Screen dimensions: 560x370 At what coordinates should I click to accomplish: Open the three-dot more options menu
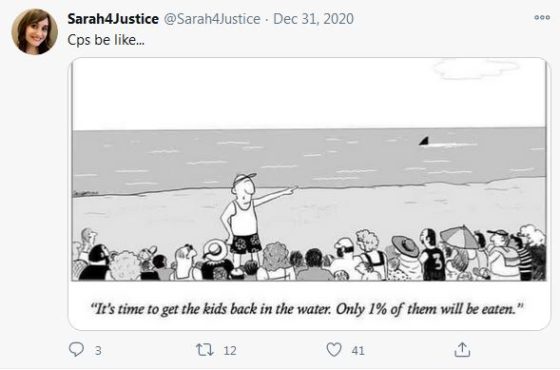[x=542, y=17]
